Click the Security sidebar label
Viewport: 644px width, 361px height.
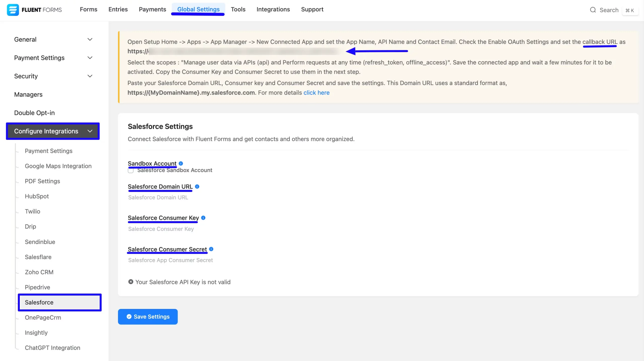(26, 76)
